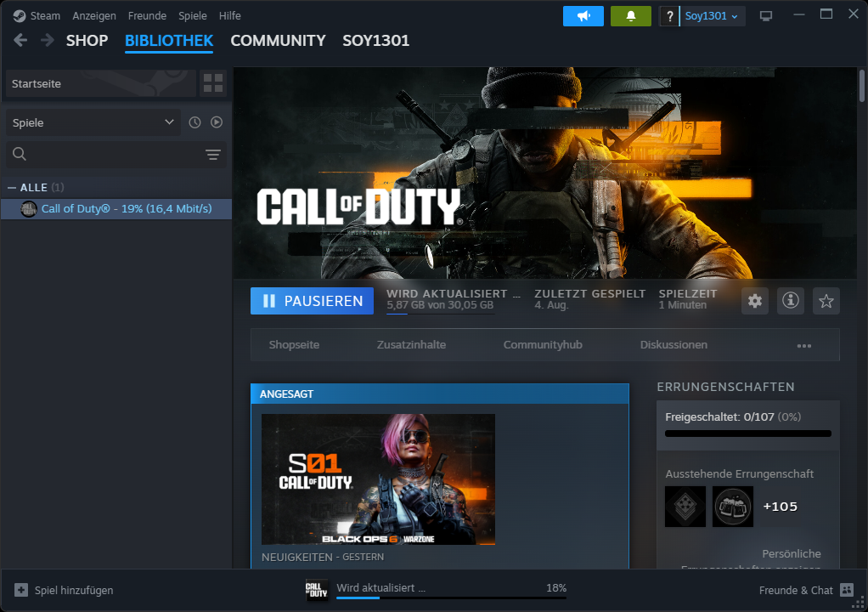Screen dimensions: 868x612
Task: Open the Zusatzinhalte page
Action: click(x=411, y=344)
